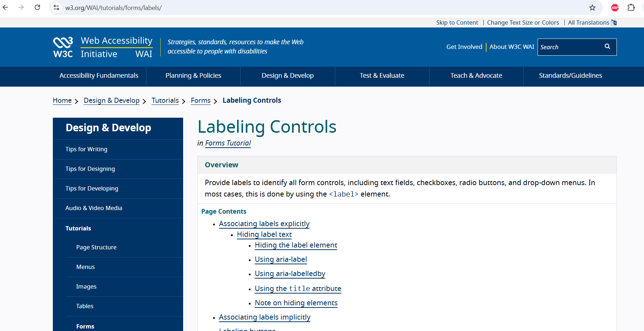Screen dimensions: 644x331
Task: Jump to Using aria-labelledby section
Action: (x=290, y=274)
